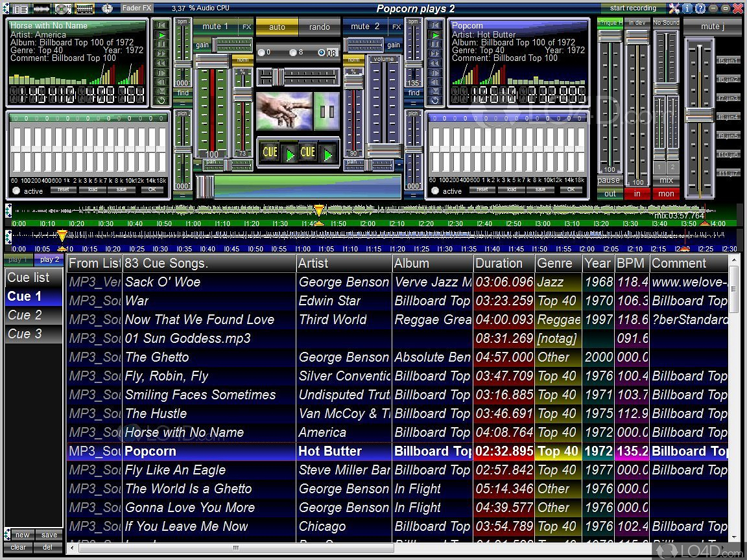Click the rando mode button
The image size is (747, 560).
[319, 27]
